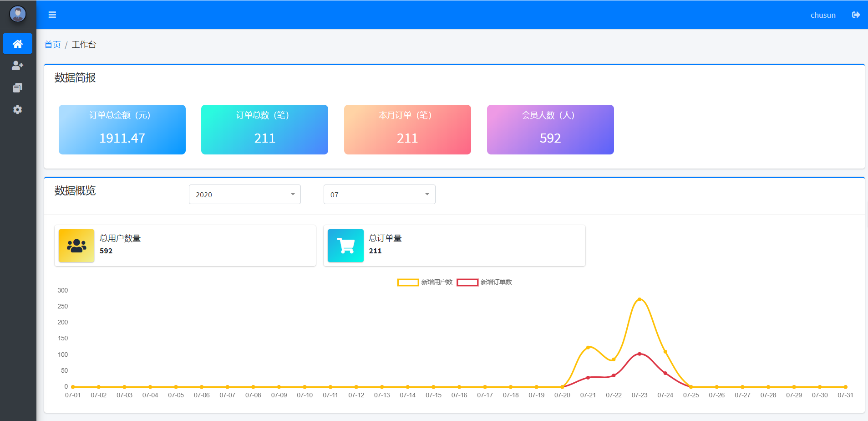Click the profile avatar in the top corner

[18, 14]
